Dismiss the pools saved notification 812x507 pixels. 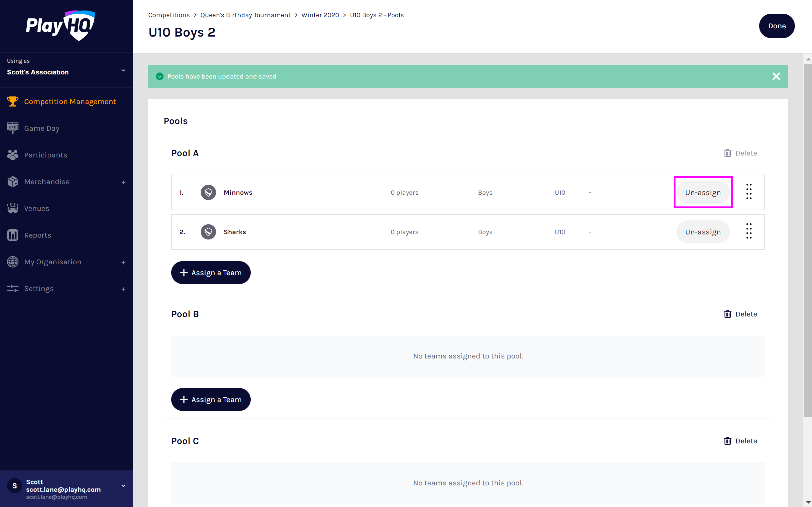tap(776, 76)
